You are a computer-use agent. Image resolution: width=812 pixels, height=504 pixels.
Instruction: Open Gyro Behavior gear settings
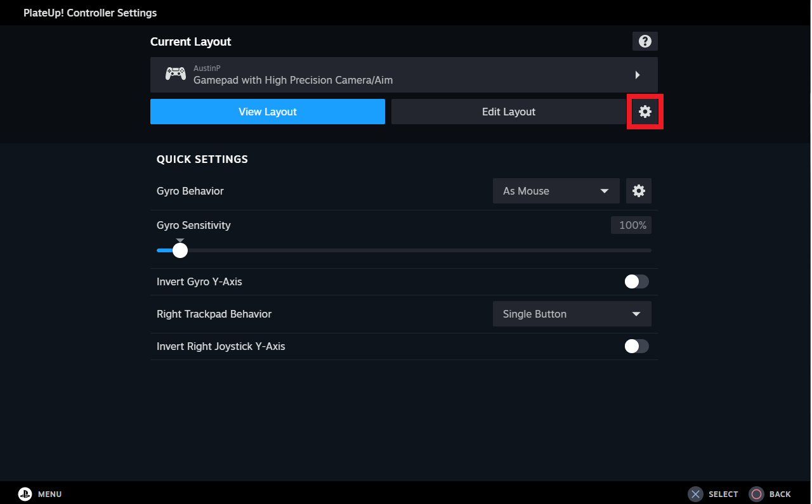coord(639,191)
